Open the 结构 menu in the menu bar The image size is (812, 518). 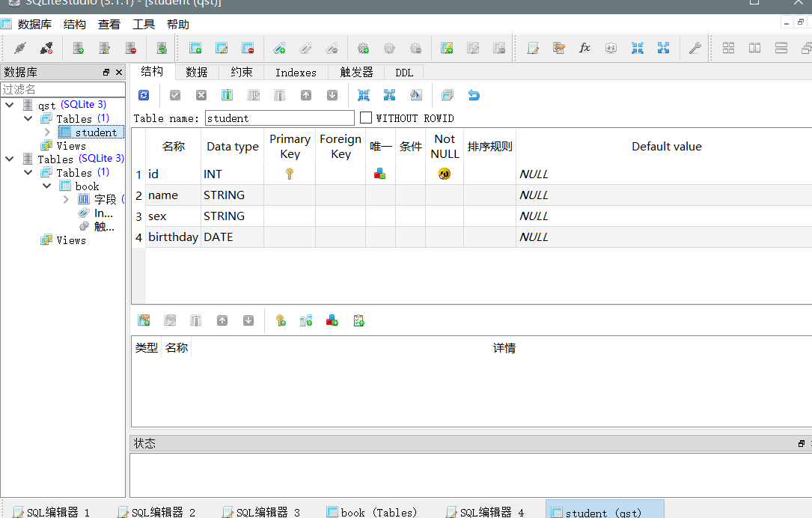75,25
